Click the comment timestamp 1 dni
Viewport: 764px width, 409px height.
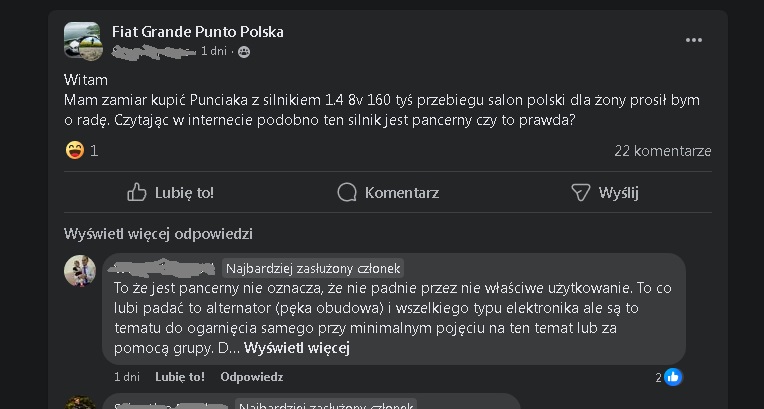click(127, 377)
